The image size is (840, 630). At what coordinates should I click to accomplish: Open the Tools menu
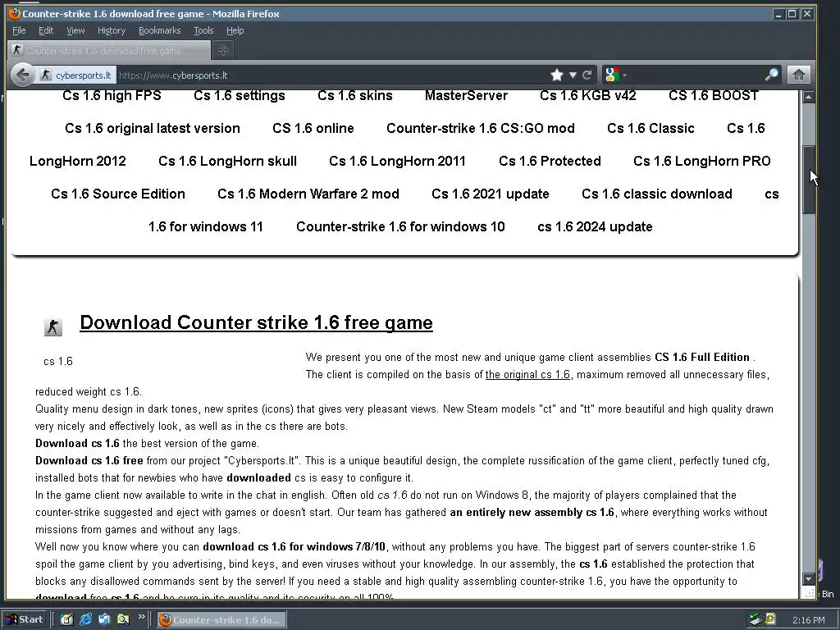pos(203,30)
